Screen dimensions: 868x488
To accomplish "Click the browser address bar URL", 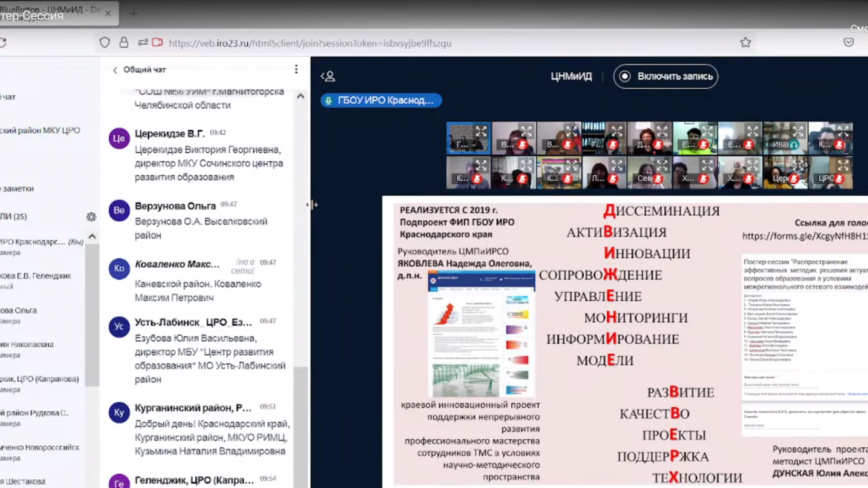I will click(309, 43).
